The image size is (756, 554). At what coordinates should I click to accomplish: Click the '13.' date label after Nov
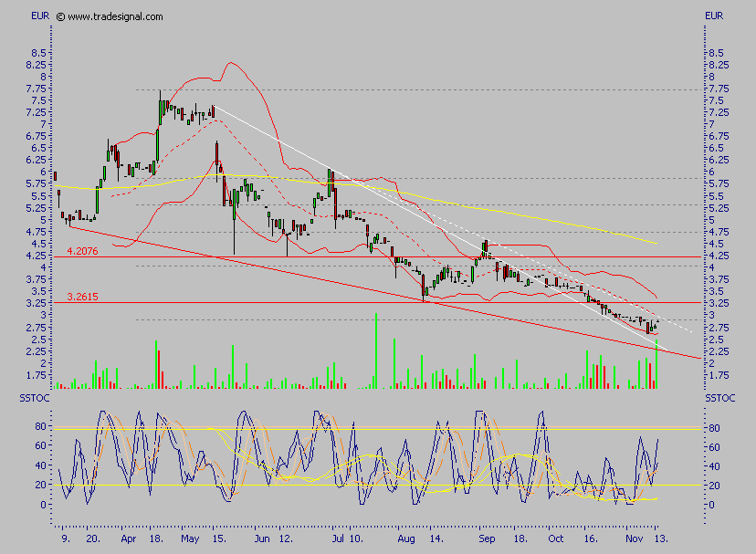point(661,538)
